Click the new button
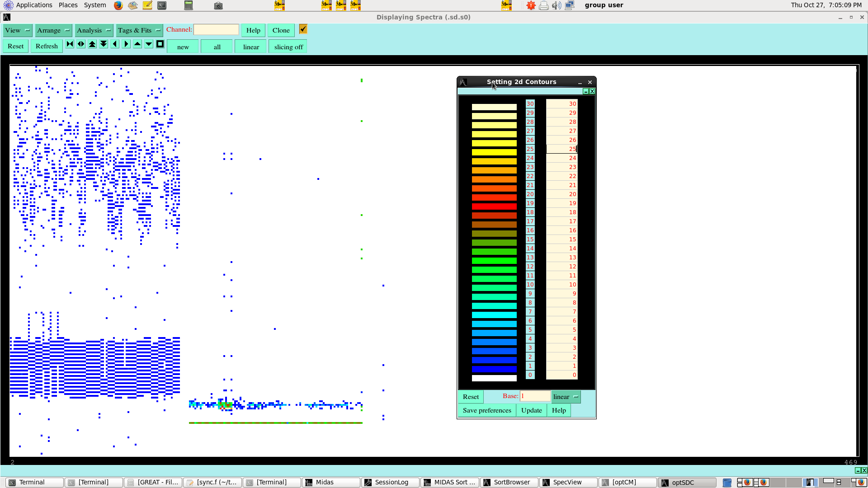This screenshot has width=868, height=488. [x=183, y=47]
